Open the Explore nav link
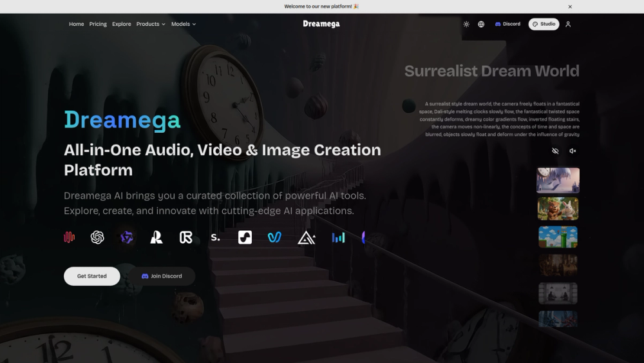The height and width of the screenshot is (363, 644). [x=122, y=25]
